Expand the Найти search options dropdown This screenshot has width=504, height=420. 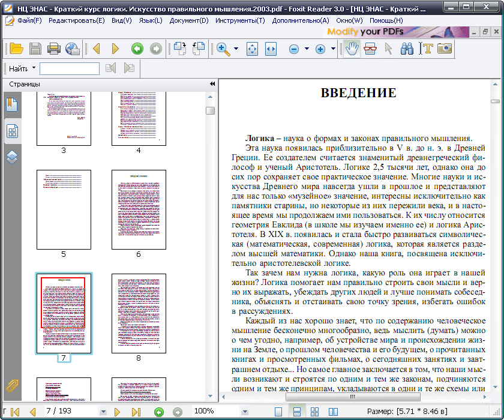click(x=34, y=68)
